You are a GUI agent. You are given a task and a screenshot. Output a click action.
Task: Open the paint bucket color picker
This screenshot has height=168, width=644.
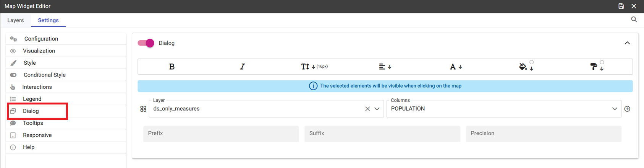tap(526, 66)
